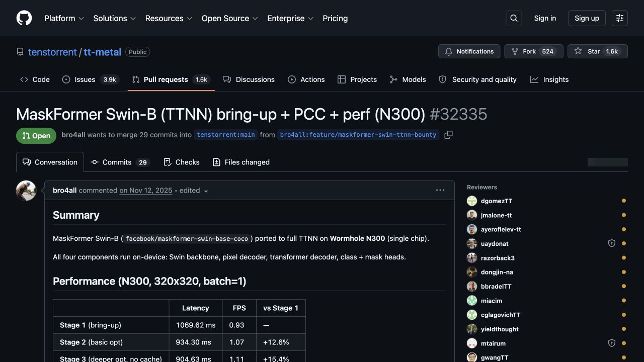Open the GitHub homepage logo
Screen dimensions: 644x362
pyautogui.click(x=24, y=18)
